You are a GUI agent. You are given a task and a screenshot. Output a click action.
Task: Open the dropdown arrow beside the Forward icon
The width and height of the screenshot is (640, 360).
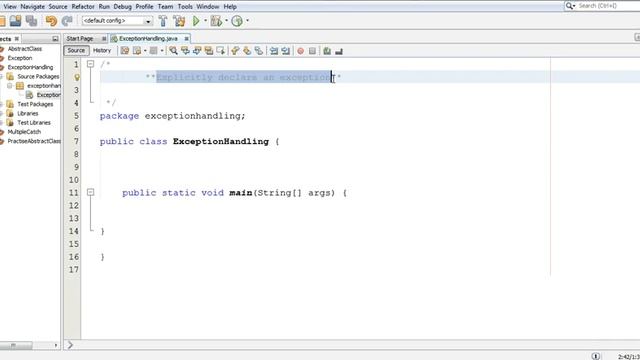point(162,51)
